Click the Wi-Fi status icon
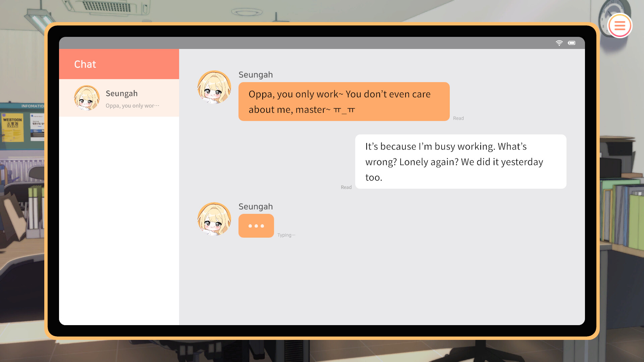 pyautogui.click(x=559, y=43)
